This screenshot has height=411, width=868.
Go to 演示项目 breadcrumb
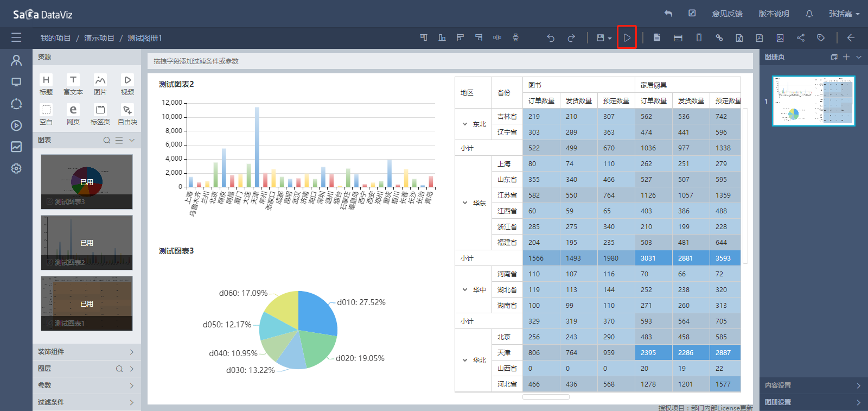point(99,38)
